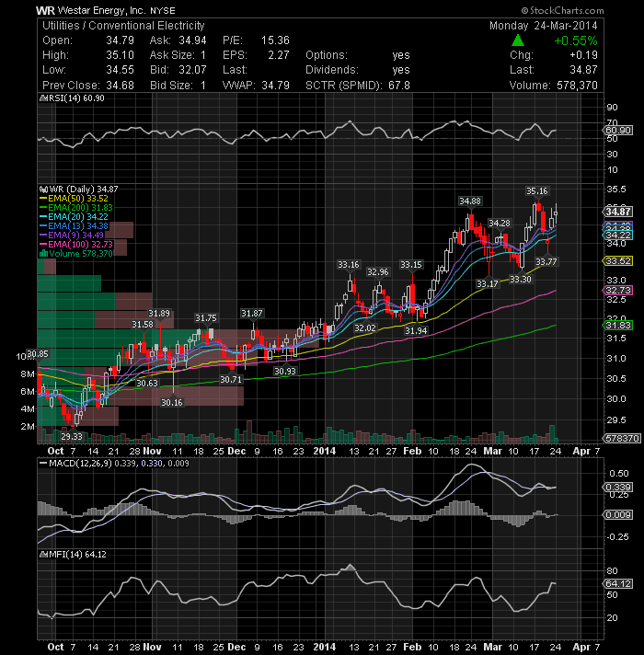Image resolution: width=644 pixels, height=655 pixels.
Task: Click the Bid value 32.07
Action: click(192, 70)
